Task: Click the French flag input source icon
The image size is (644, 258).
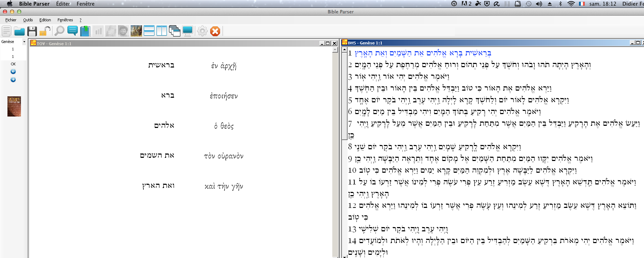Action: (582, 4)
